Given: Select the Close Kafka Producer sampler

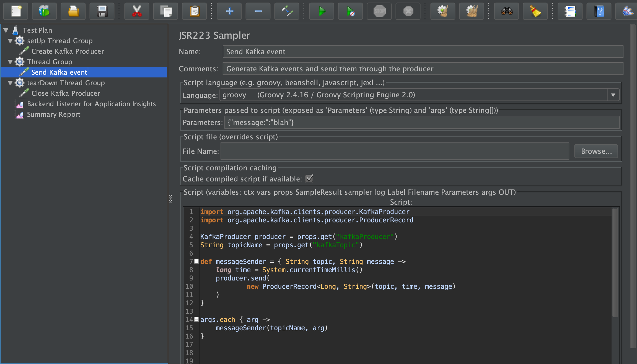Looking at the screenshot, I should [x=66, y=93].
